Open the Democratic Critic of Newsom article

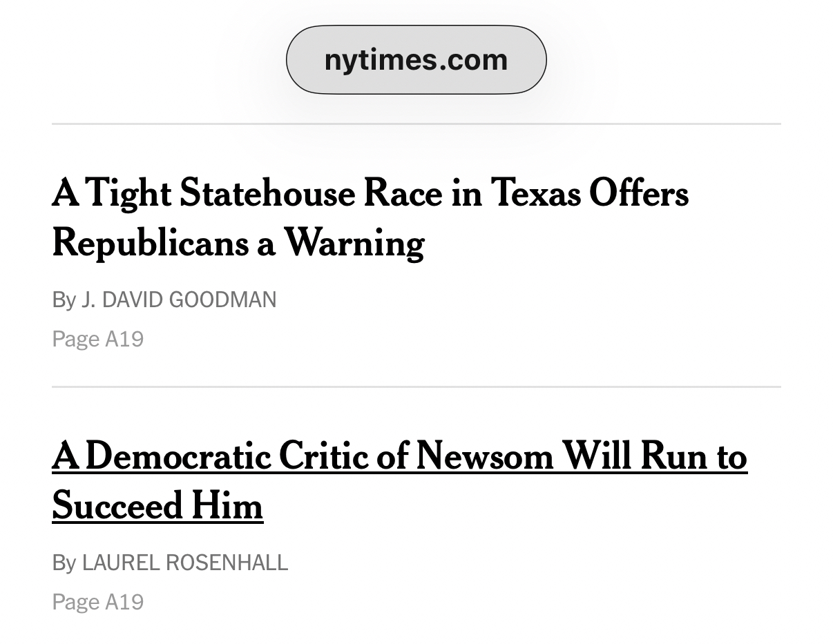pyautogui.click(x=399, y=457)
